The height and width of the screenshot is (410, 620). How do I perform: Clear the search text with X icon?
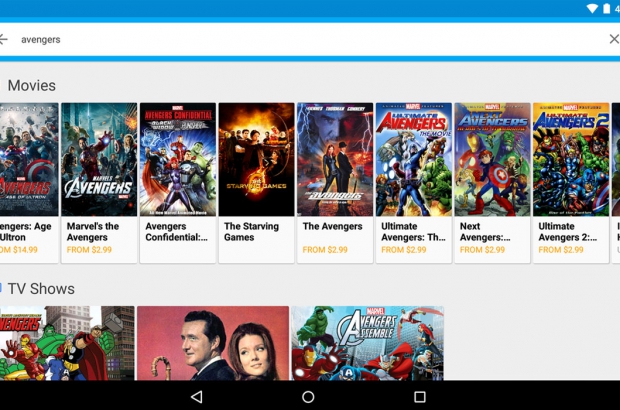click(x=613, y=39)
